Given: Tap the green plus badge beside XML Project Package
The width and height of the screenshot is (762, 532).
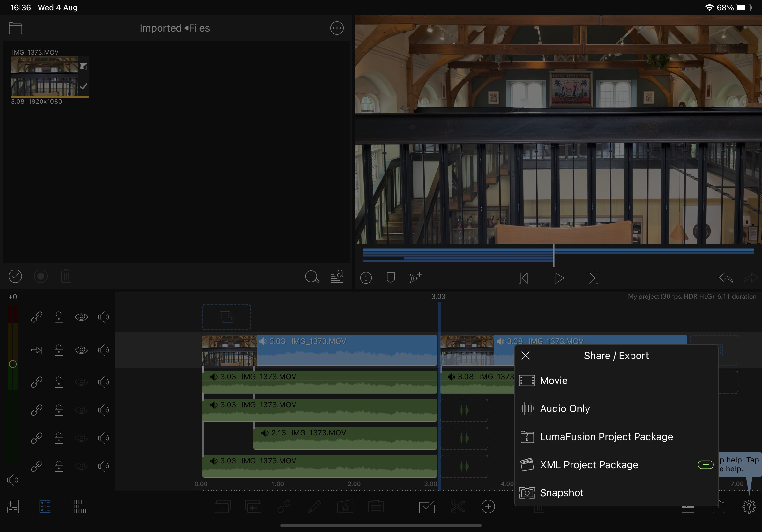Looking at the screenshot, I should (706, 465).
